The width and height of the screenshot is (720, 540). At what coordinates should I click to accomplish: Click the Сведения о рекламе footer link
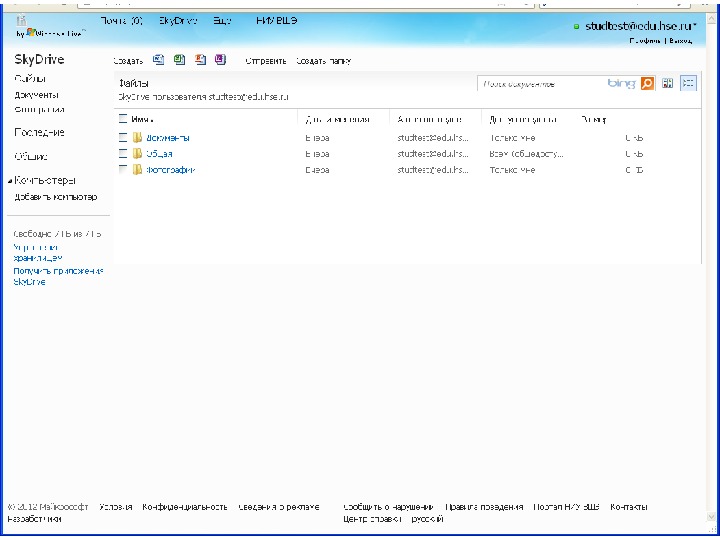(279, 507)
